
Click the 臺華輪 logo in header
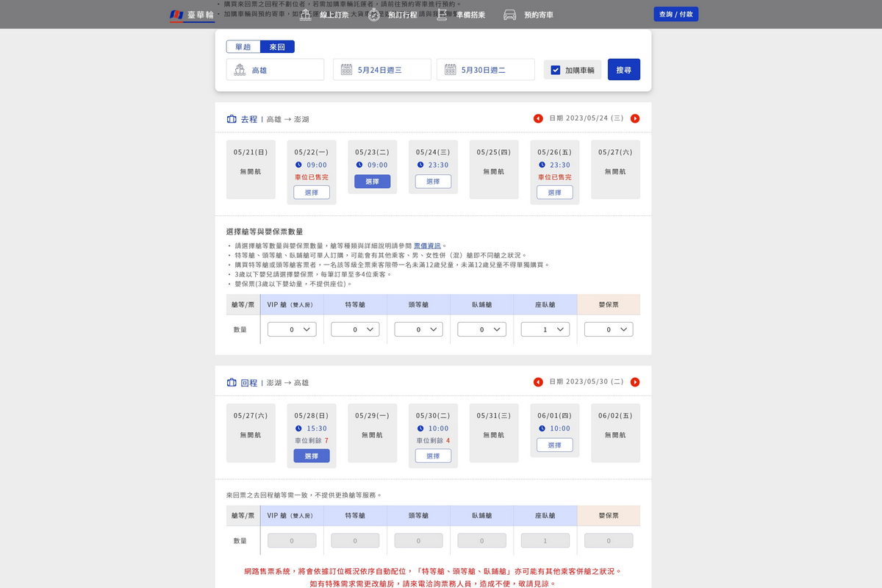click(192, 15)
